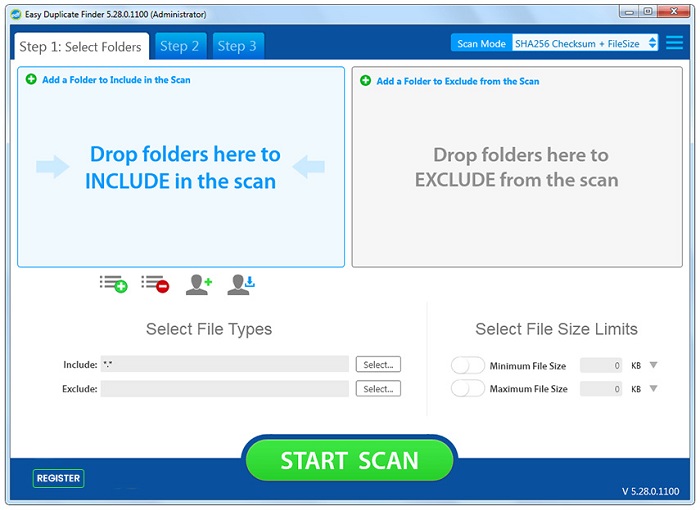Viewport: 700px width, 510px height.
Task: Click the remove-from-list icon with red minus
Action: tap(155, 284)
